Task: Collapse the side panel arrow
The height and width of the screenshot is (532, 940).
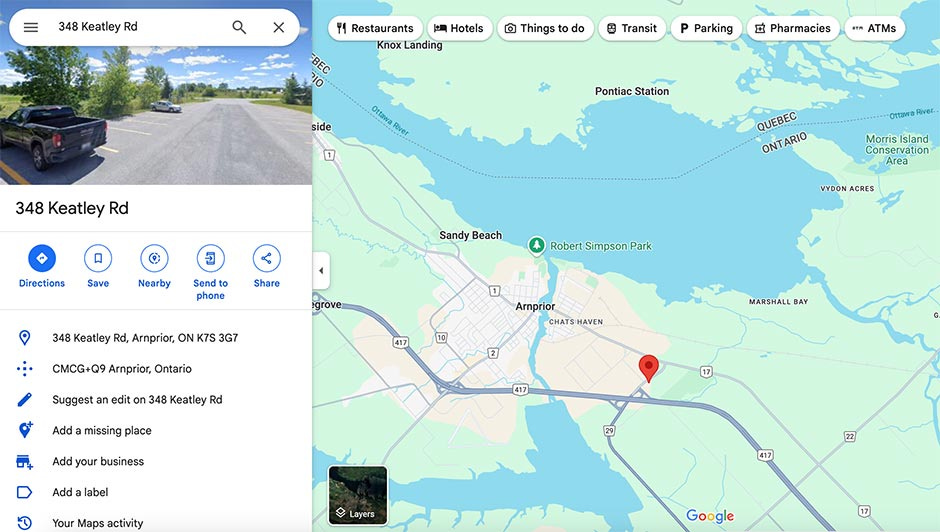Action: 321,270
